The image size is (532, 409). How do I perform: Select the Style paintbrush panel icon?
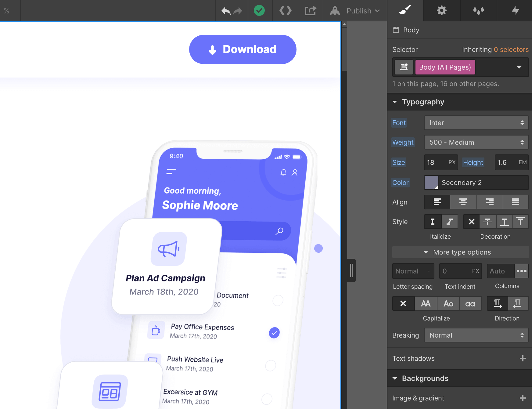pos(405,10)
